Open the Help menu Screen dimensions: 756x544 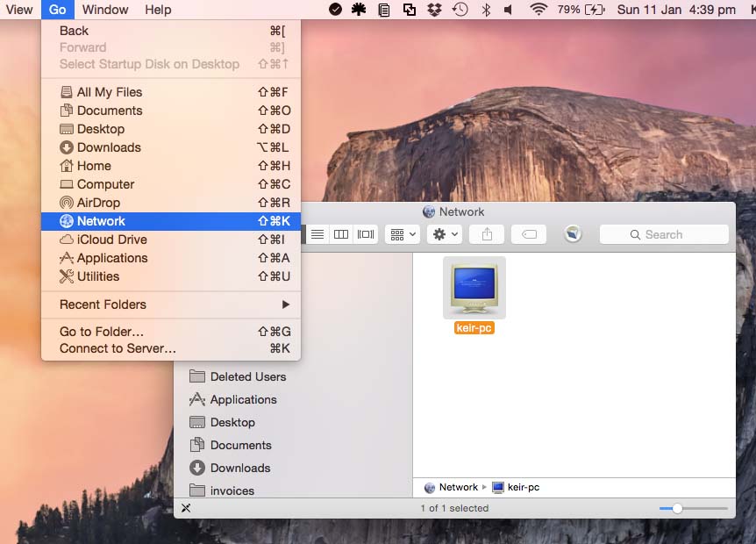coord(158,10)
